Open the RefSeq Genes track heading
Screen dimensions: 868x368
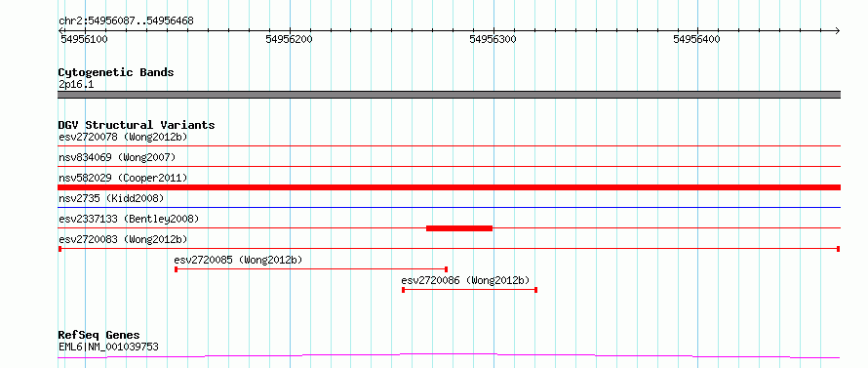pos(99,335)
